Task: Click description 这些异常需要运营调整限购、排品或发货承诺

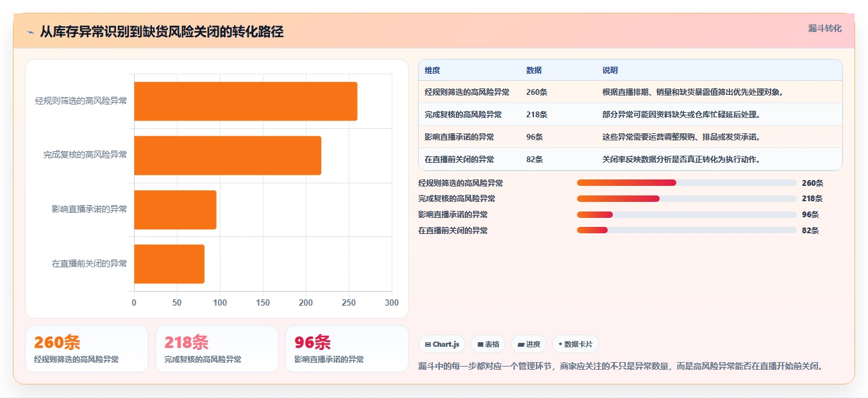Action: click(681, 137)
